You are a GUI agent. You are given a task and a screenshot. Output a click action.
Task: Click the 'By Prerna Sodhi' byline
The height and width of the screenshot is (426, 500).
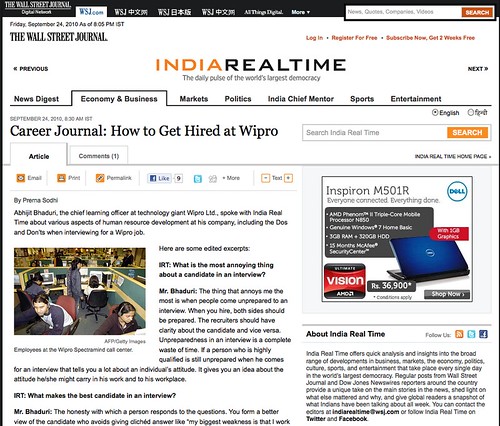36,200
